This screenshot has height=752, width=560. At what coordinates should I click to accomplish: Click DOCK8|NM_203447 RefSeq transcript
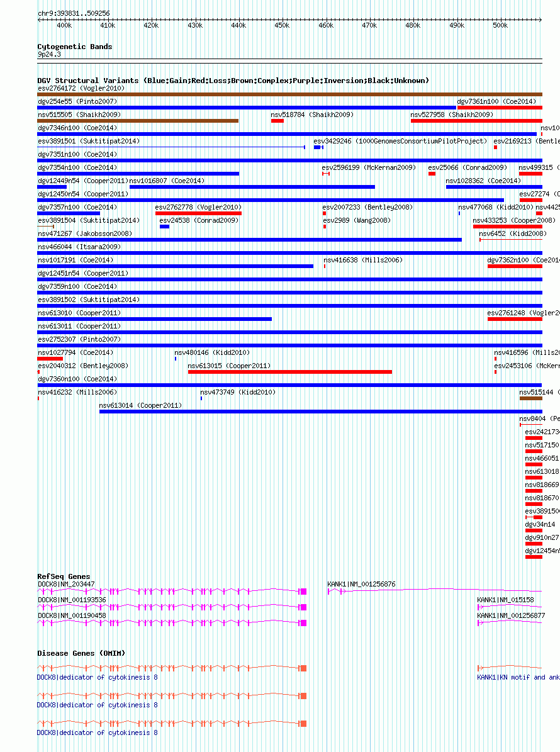tap(172, 592)
